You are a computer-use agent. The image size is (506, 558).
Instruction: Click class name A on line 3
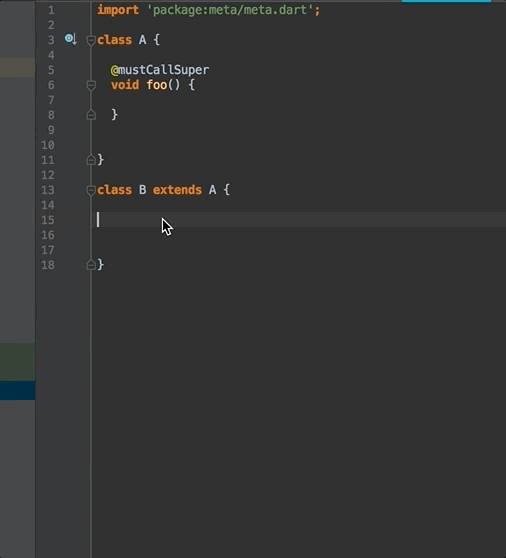pos(142,40)
